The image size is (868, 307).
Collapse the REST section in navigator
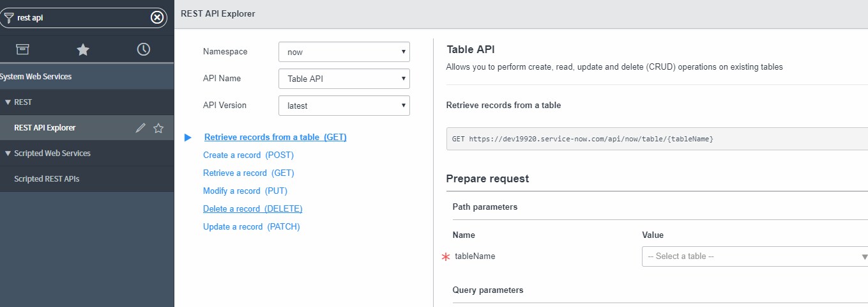[x=8, y=102]
